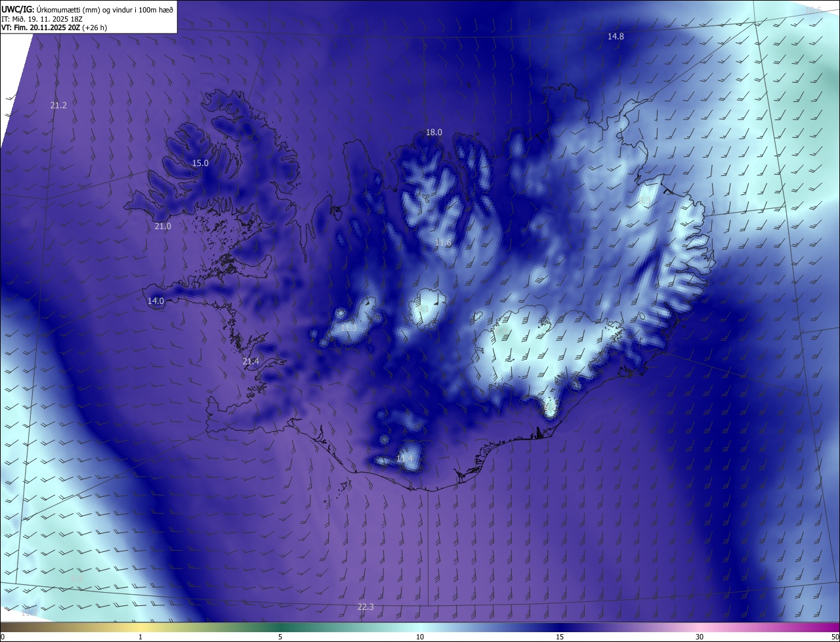Click the 14.8 value label
This screenshot has width=840, height=642.
coord(616,37)
